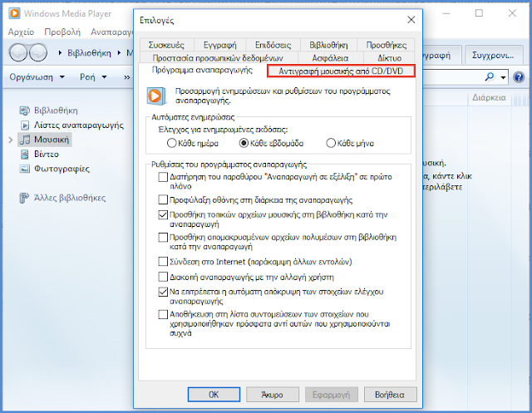Enable Προφύλαξη οθόνης στη διάρκεια της αναπαραγωγής
This screenshot has width=532, height=413.
(163, 199)
